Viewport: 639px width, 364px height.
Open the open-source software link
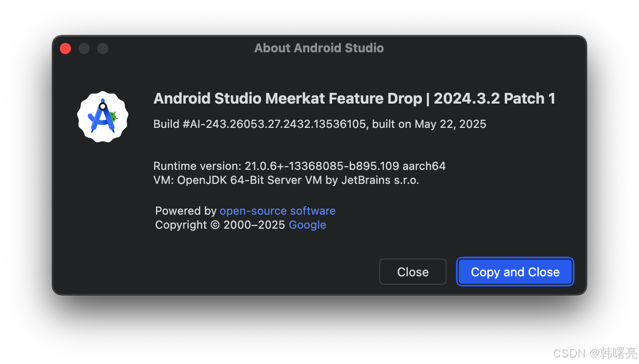pos(277,211)
